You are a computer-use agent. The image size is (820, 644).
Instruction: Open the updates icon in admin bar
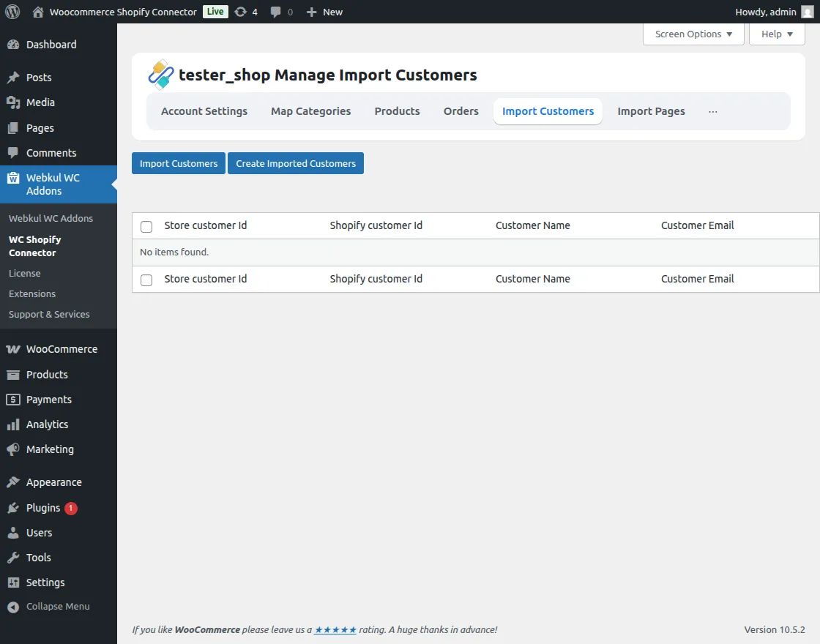(241, 12)
